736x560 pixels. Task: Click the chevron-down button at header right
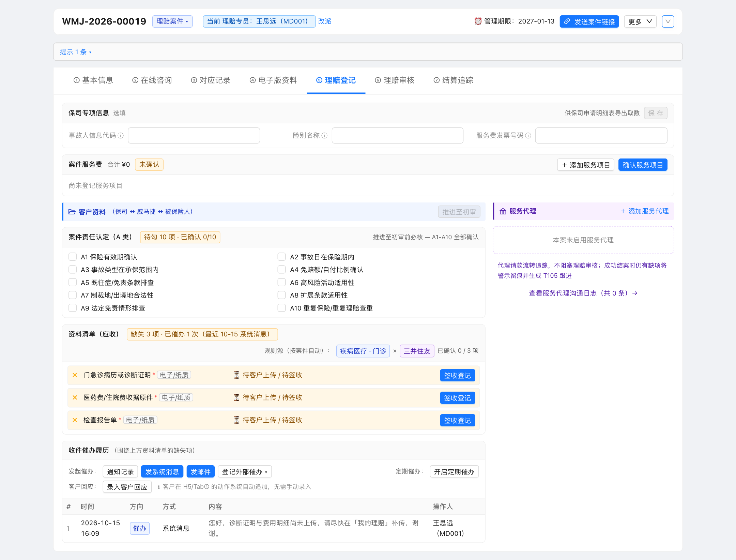[x=668, y=21]
